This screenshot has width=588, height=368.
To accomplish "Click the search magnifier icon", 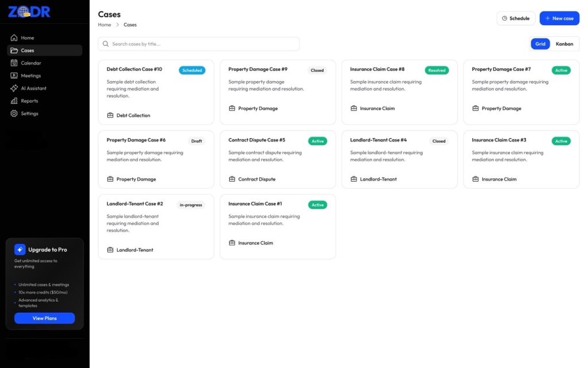I will (106, 44).
